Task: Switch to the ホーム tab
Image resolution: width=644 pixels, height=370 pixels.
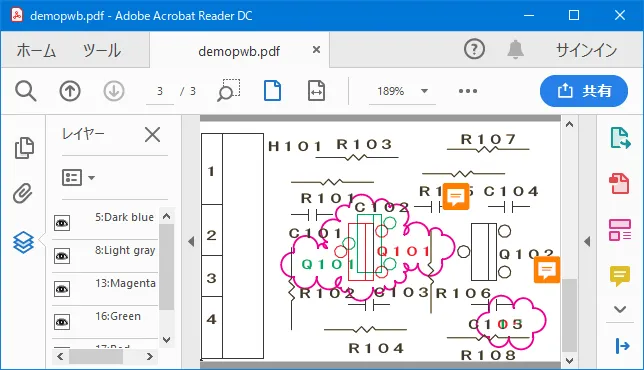Action: [x=36, y=51]
